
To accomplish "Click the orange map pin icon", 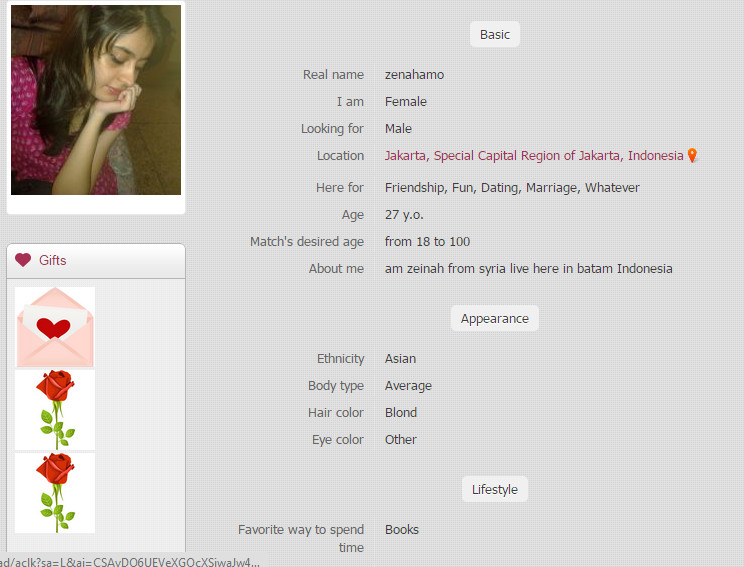I will [x=692, y=155].
